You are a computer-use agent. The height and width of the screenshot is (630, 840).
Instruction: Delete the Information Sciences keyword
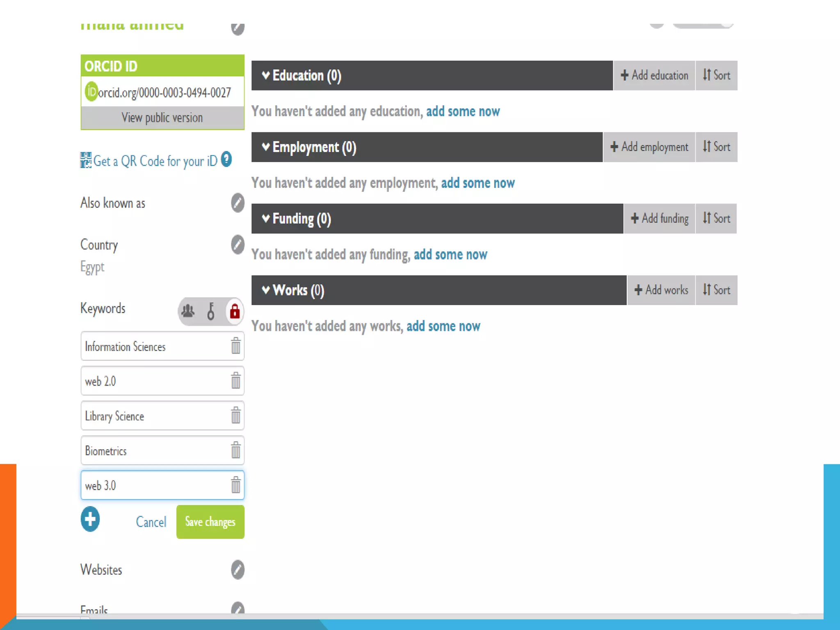click(235, 346)
